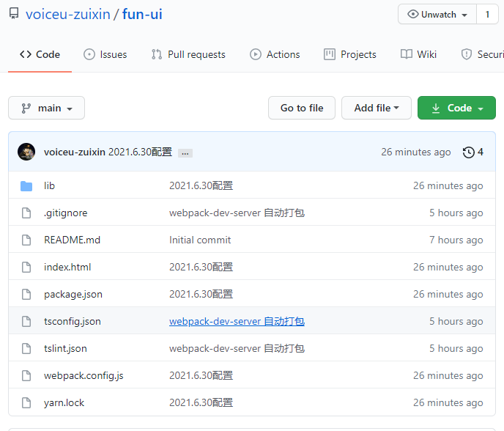Image resolution: width=504 pixels, height=431 pixels.
Task: Click the README.md file icon
Action: (x=26, y=240)
